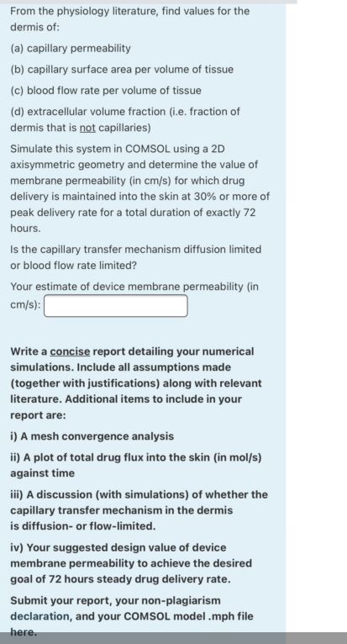Screen dimensions: 347x644
Task: Click the device membrane permeability input box
Action: [116, 305]
